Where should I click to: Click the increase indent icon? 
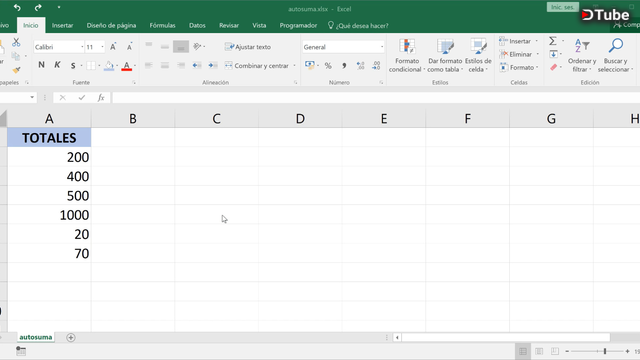pyautogui.click(x=213, y=65)
